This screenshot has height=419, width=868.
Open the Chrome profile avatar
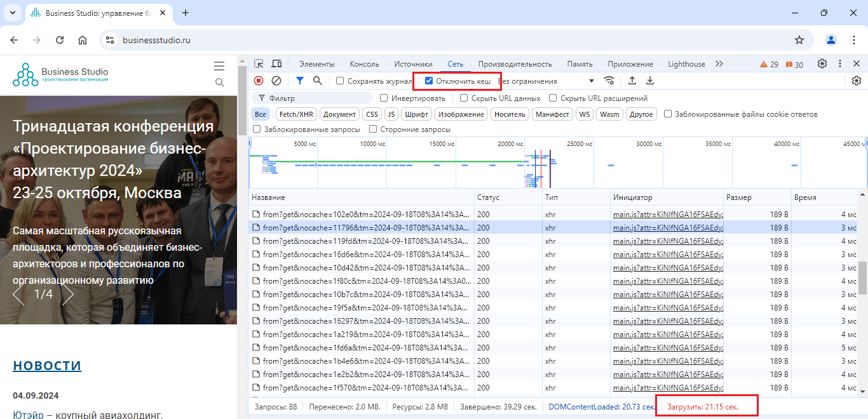[x=831, y=40]
